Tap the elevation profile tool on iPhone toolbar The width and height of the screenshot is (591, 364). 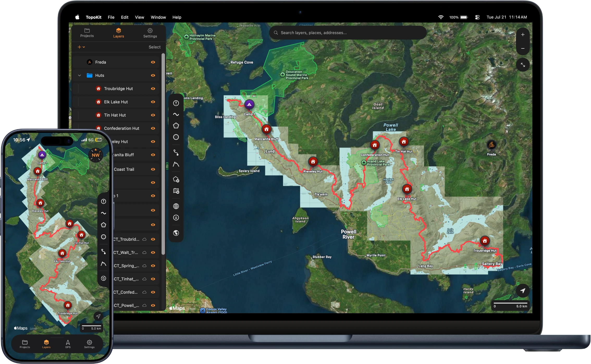103,264
